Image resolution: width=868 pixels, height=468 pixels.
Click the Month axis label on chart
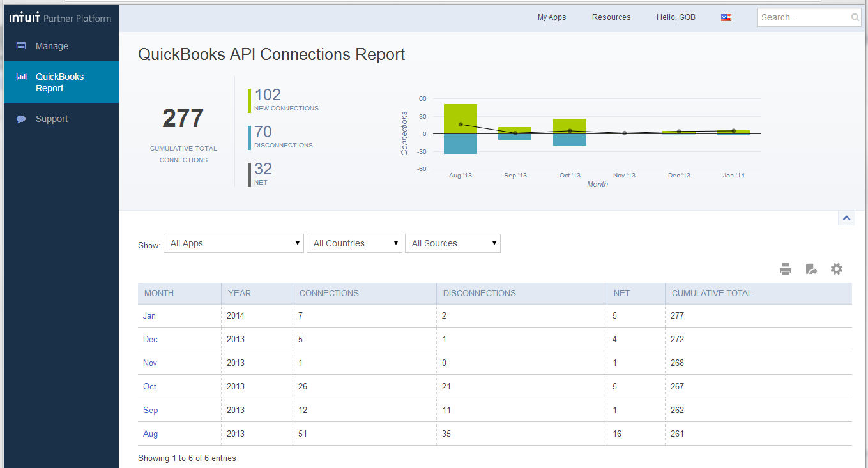coord(597,185)
